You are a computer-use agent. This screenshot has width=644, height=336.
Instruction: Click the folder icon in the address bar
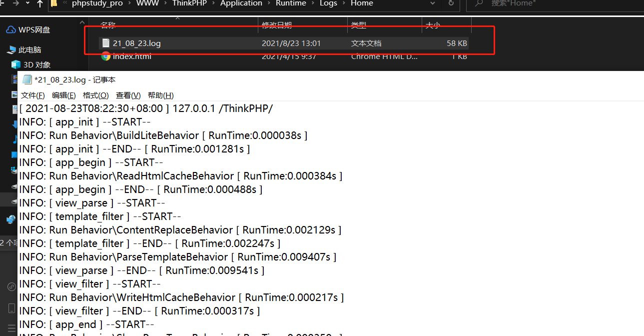54,3
